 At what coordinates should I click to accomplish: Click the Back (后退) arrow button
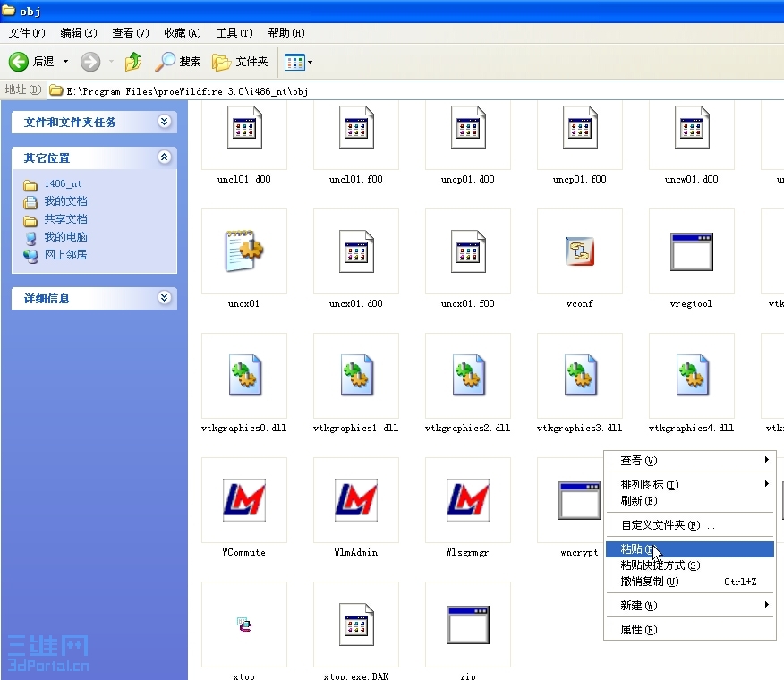coord(19,62)
